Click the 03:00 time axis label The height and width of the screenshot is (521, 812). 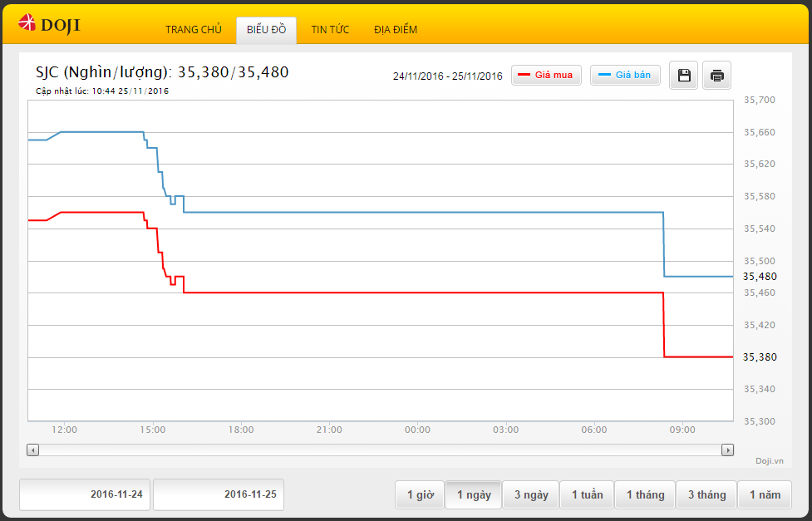tap(506, 430)
